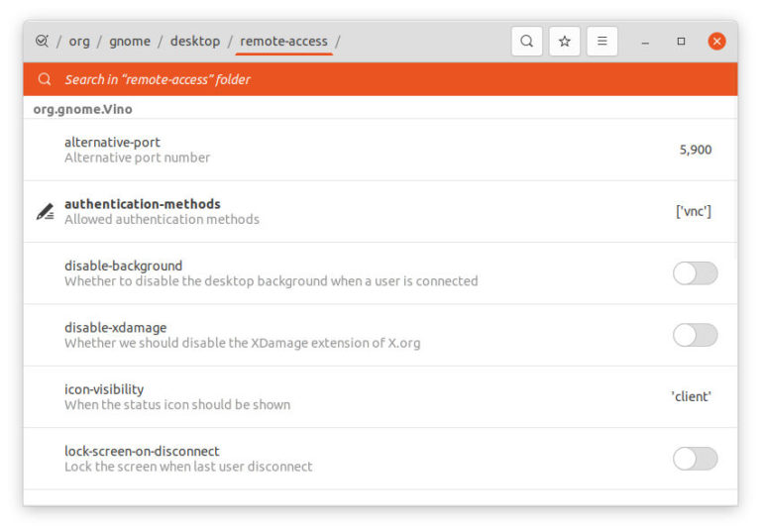Maximize the dconf Editor window
Image resolution: width=761 pixels, height=532 pixels.
coord(681,42)
